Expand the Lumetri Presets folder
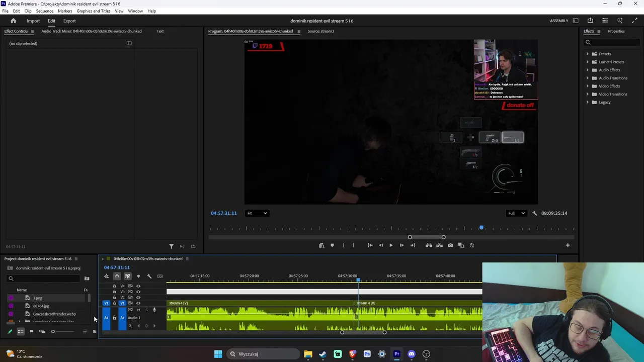This screenshot has height=362, width=644. click(x=587, y=62)
